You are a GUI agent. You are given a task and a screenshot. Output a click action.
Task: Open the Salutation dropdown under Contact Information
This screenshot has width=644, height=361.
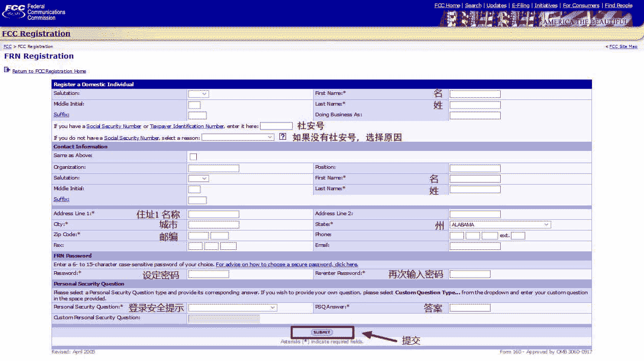tap(198, 178)
